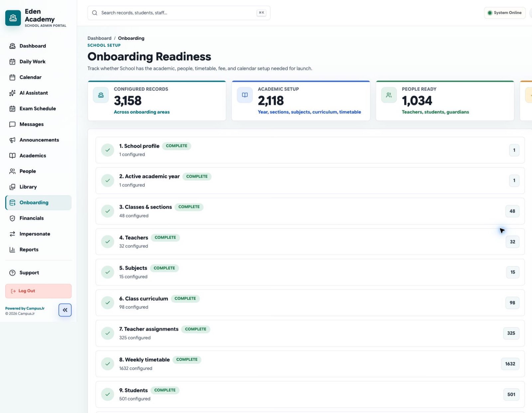The height and width of the screenshot is (413, 532).
Task: Click Students row check mark icon
Action: tap(108, 394)
